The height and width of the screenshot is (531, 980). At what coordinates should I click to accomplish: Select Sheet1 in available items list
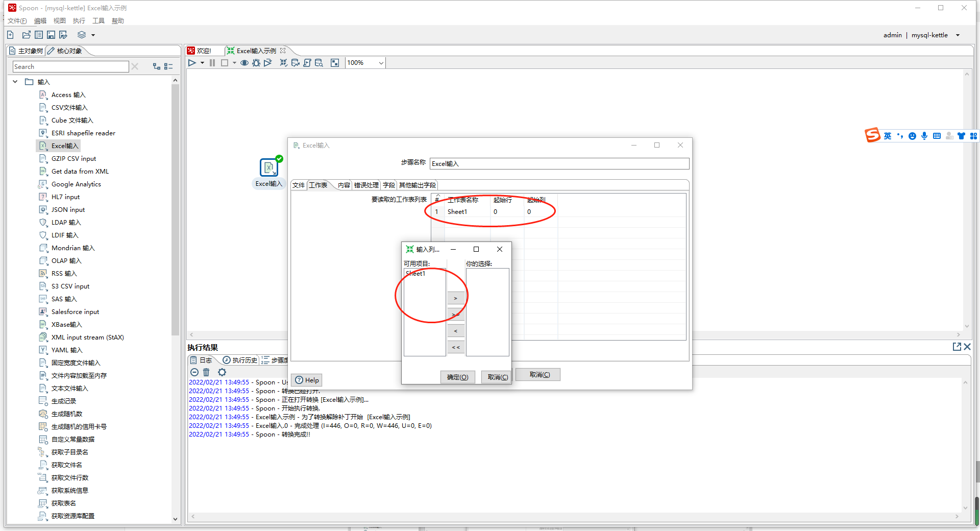point(416,274)
